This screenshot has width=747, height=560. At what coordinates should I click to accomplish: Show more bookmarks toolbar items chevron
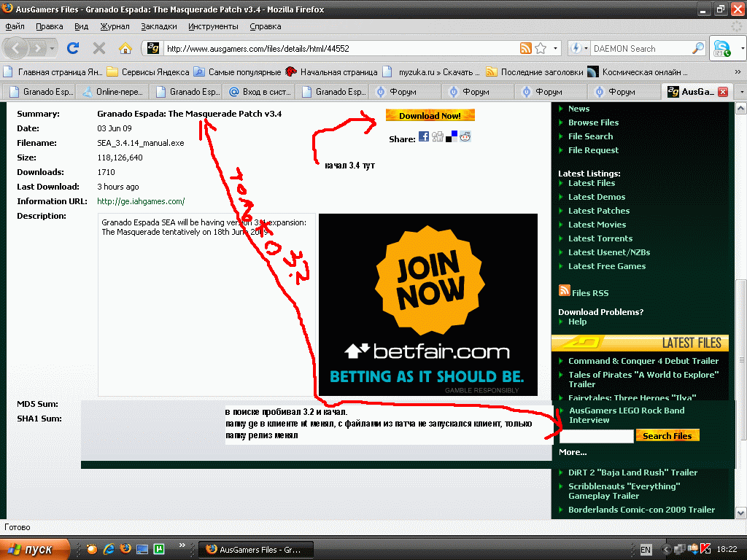pos(738,72)
